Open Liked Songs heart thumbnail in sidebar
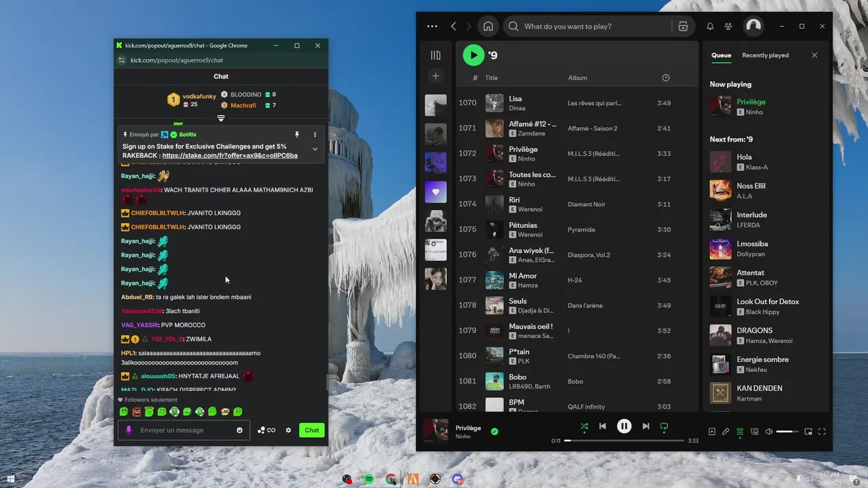This screenshot has height=488, width=868. [x=435, y=192]
